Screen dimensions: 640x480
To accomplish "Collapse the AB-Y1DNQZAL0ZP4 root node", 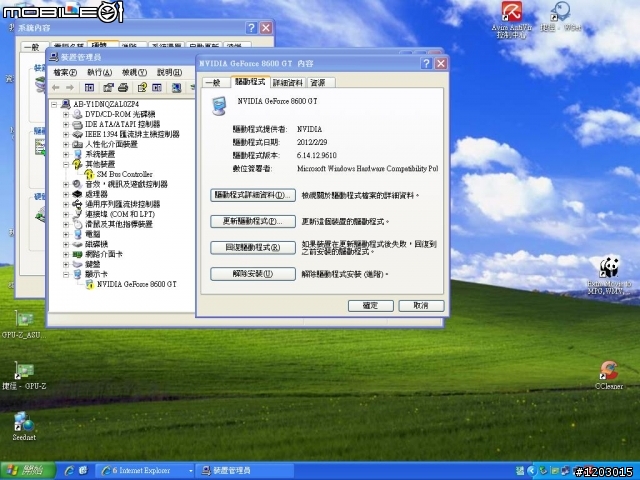I will (x=54, y=104).
